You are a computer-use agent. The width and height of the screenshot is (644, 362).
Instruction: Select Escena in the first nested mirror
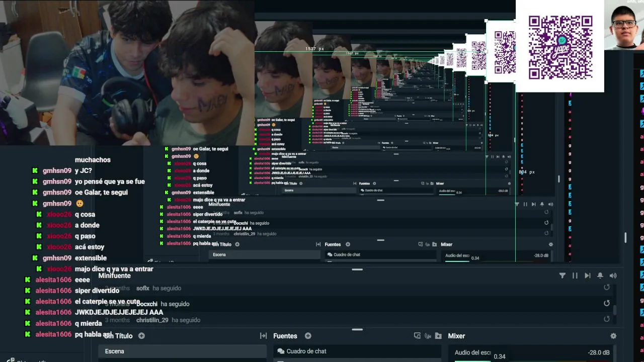coord(264,255)
